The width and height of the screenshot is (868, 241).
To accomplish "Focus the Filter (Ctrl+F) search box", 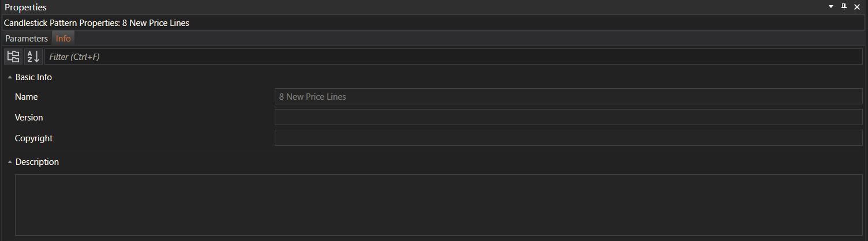I will click(453, 57).
